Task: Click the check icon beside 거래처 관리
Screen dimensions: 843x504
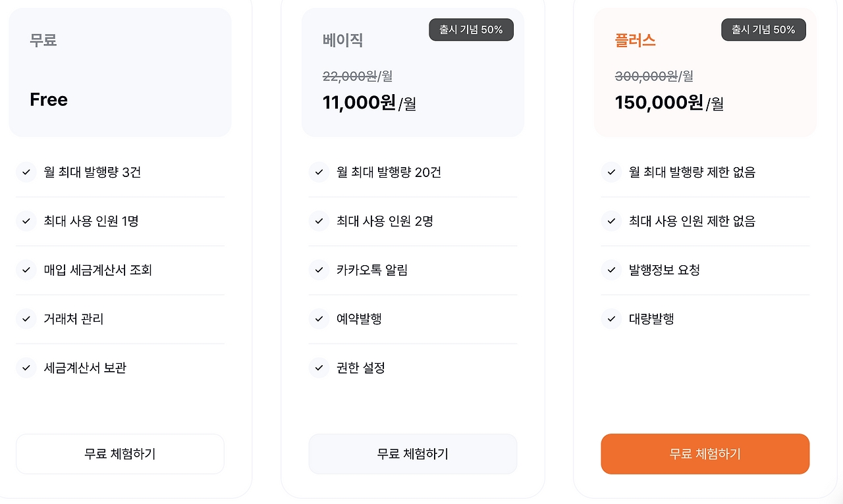Action: 26,319
